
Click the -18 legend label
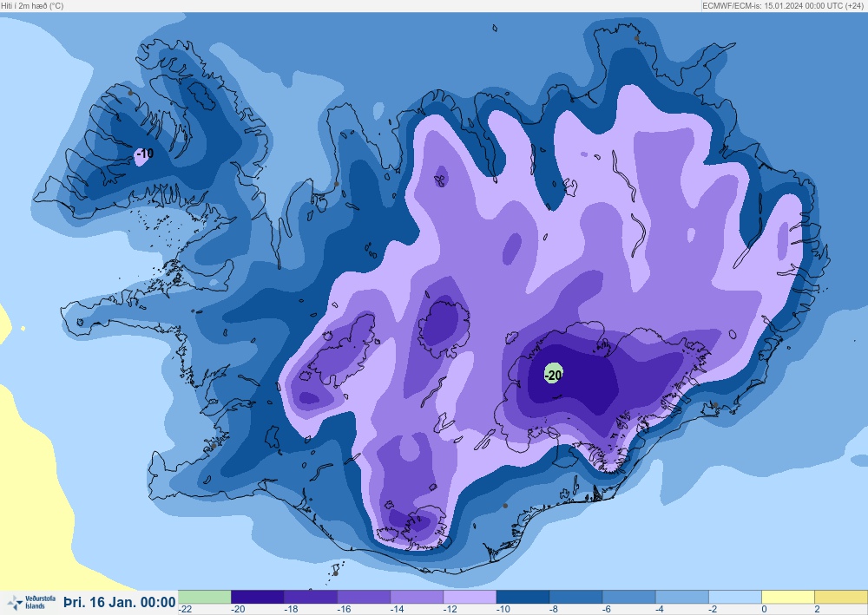pyautogui.click(x=291, y=610)
